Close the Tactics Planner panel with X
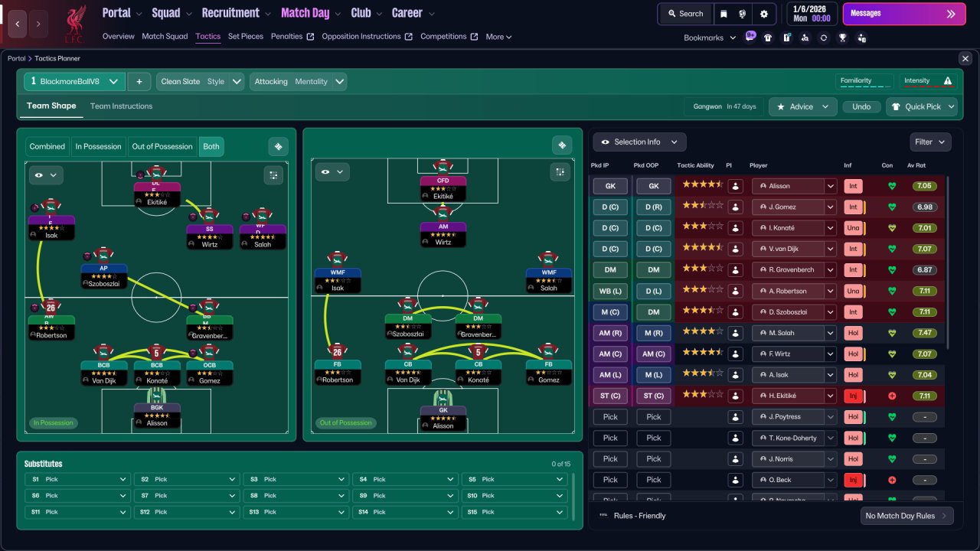The height and width of the screenshot is (551, 980). (x=965, y=58)
